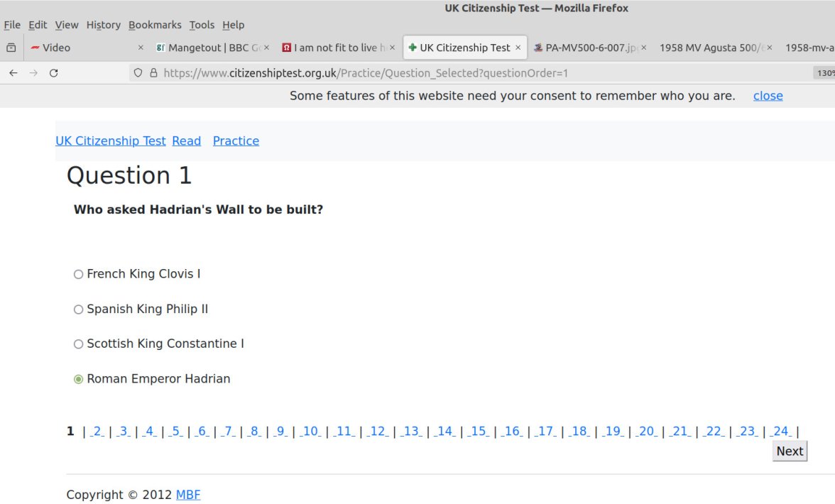Click the Next question button
The image size is (835, 504).
pyautogui.click(x=790, y=451)
